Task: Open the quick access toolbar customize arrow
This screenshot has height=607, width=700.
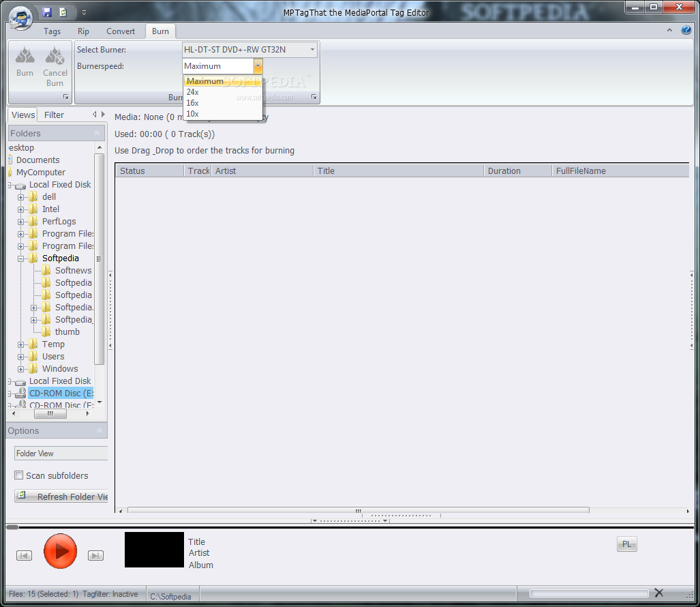Action: (84, 12)
